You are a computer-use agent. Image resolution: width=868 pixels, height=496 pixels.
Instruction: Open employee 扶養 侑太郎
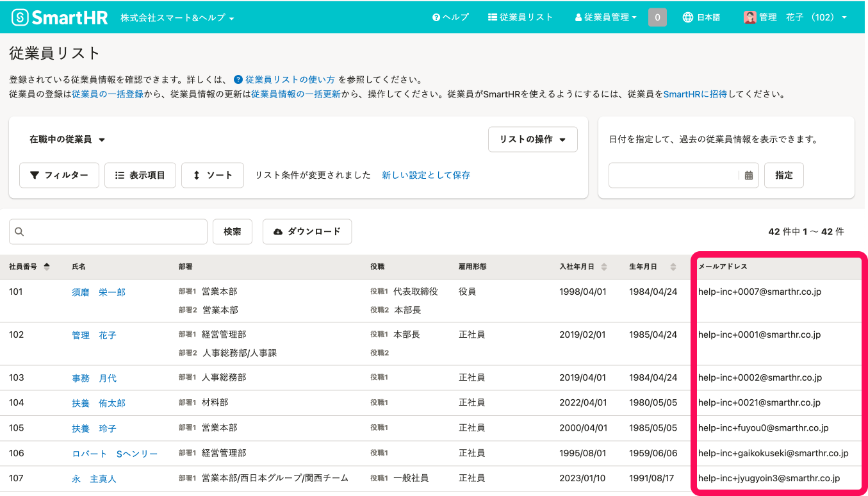point(99,403)
